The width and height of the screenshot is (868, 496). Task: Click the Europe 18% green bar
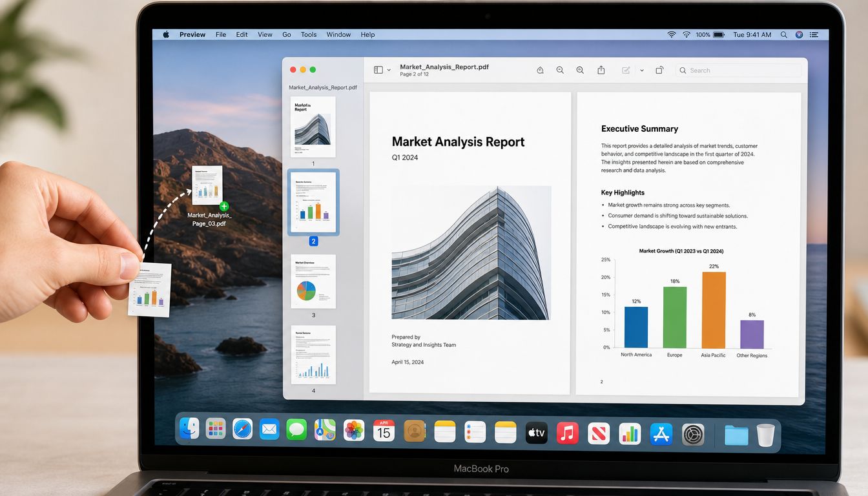point(675,317)
